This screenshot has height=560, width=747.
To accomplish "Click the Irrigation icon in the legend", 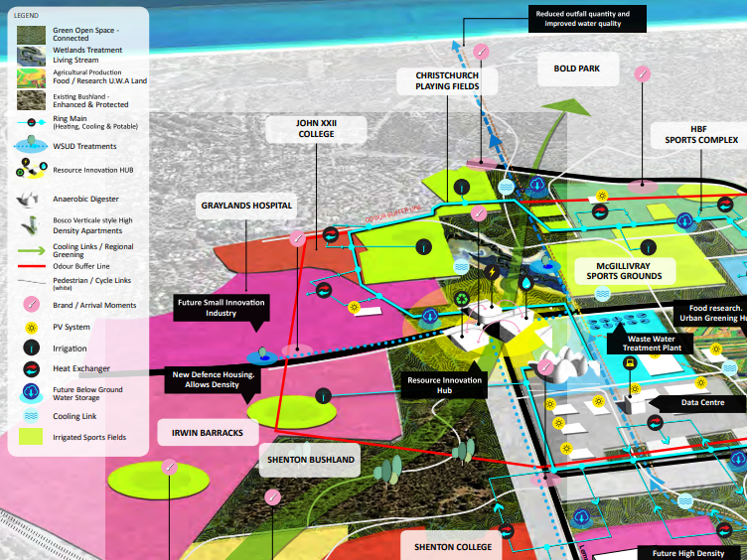I will [32, 348].
